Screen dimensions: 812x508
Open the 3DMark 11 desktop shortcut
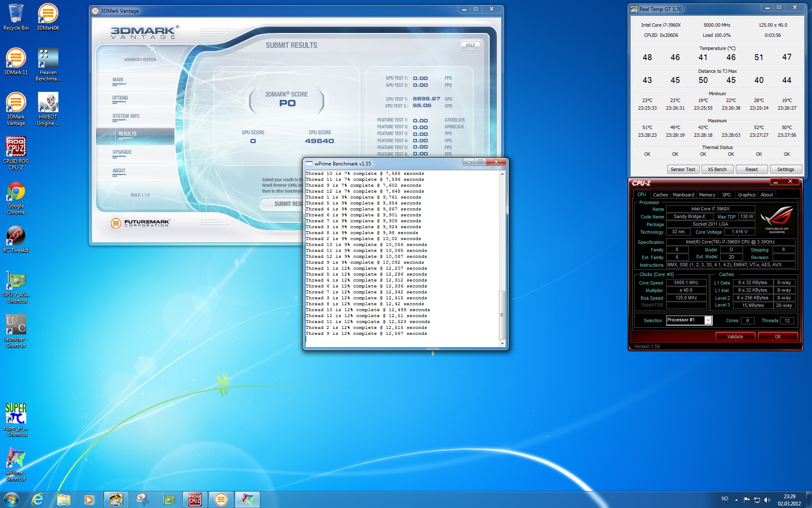coord(16,61)
